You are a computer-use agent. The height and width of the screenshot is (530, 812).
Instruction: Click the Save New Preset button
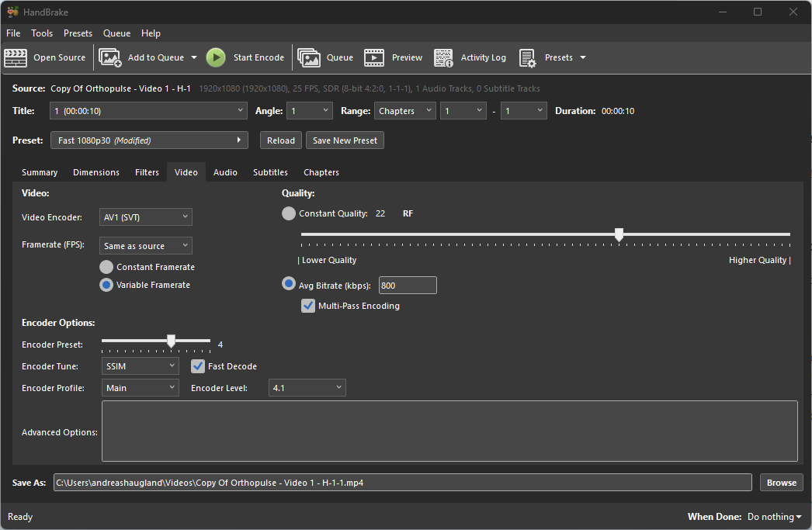(345, 140)
